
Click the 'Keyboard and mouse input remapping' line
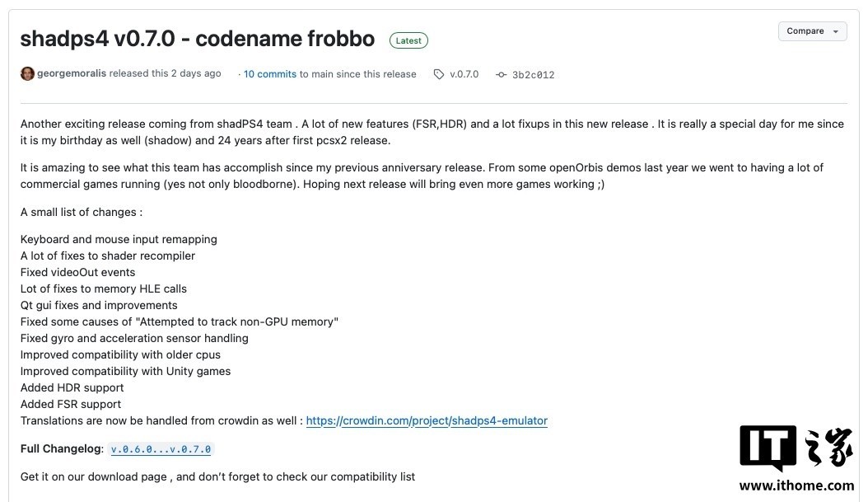[x=119, y=239]
